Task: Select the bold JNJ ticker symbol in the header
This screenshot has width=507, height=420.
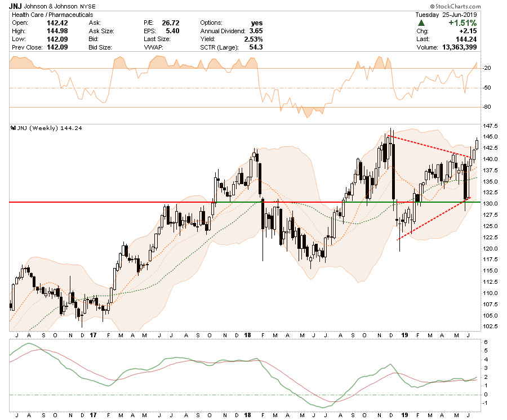Action: (15, 6)
